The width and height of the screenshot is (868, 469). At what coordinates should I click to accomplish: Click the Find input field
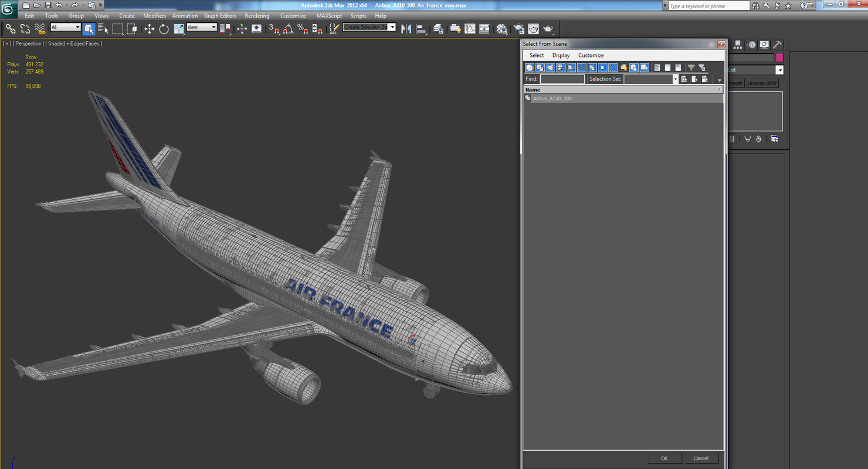pyautogui.click(x=562, y=79)
